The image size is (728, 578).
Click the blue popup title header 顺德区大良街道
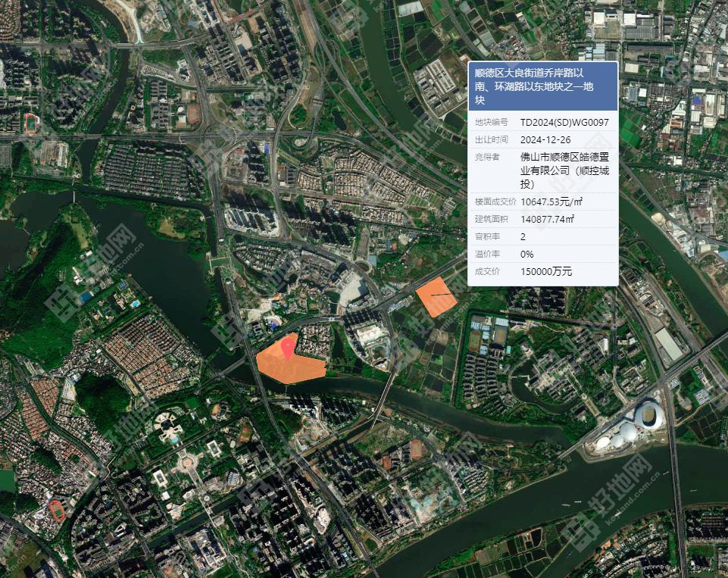point(542,86)
